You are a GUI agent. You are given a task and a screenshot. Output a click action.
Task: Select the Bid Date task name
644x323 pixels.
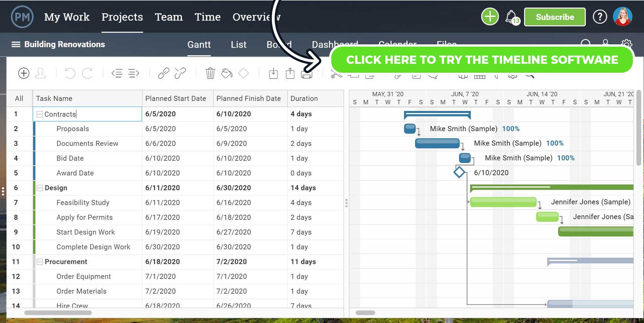tap(70, 158)
